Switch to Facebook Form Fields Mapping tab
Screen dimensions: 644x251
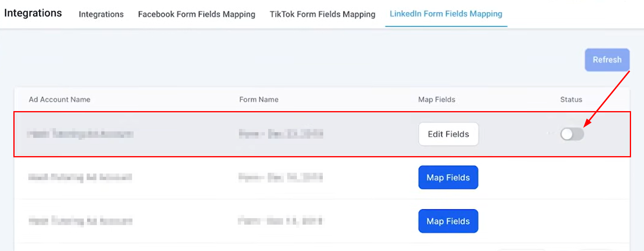196,14
